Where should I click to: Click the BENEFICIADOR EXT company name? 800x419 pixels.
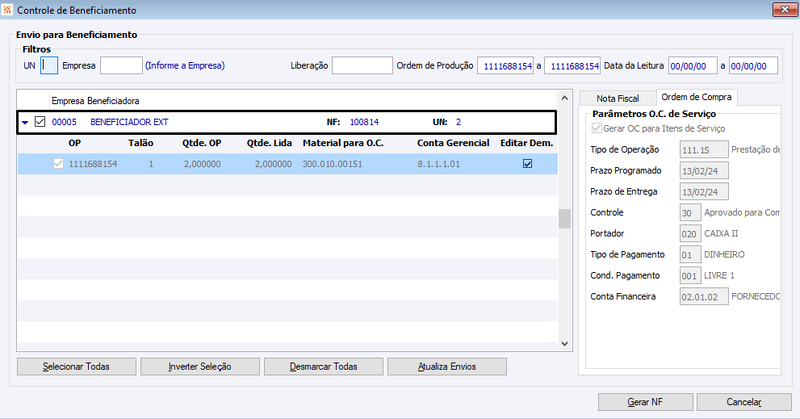coord(129,122)
